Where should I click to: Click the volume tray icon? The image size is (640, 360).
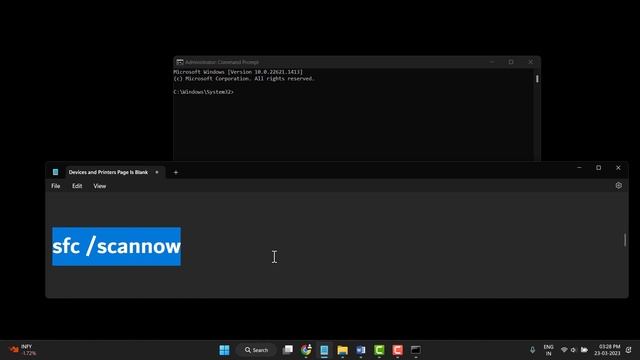(573, 350)
